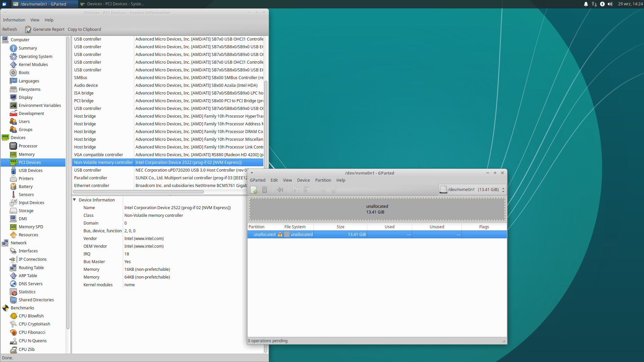Click the sidebar vertical scrollbar
The width and height of the screenshot is (644, 362).
68,183
